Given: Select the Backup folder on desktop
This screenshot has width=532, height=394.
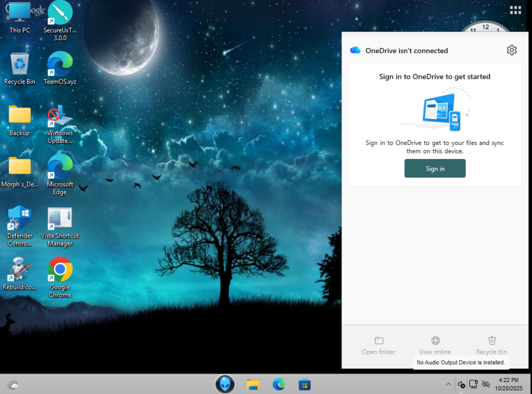Looking at the screenshot, I should pos(20,121).
